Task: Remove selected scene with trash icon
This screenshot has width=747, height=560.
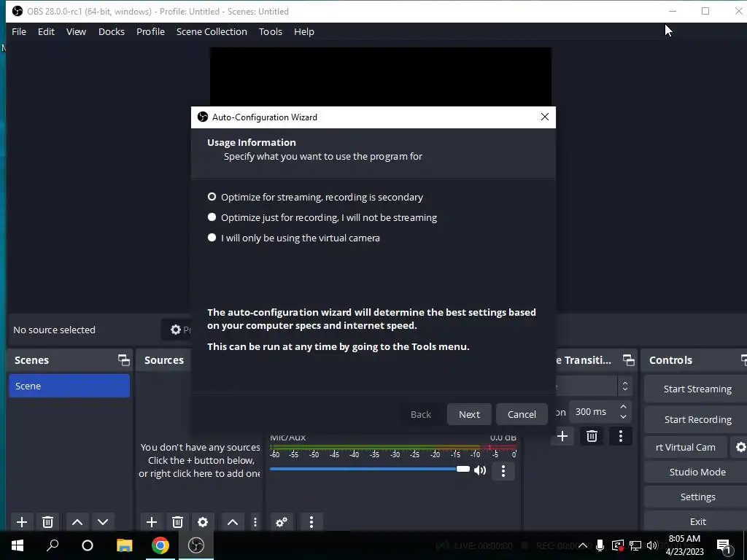Action: pyautogui.click(x=47, y=522)
